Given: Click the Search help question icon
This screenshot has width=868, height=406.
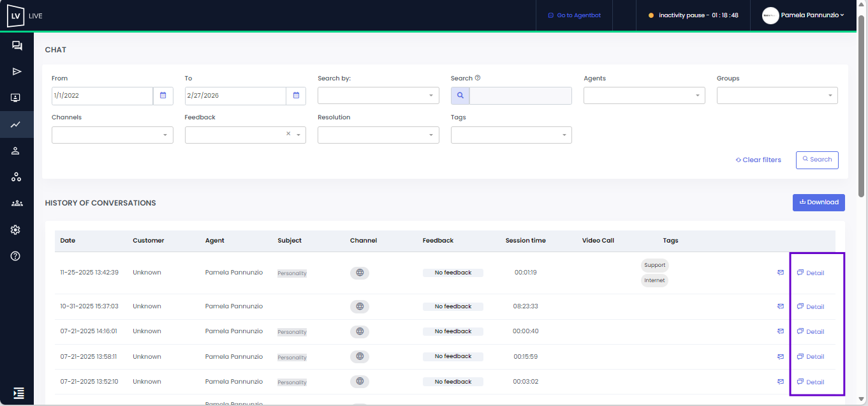Looking at the screenshot, I should click(478, 78).
